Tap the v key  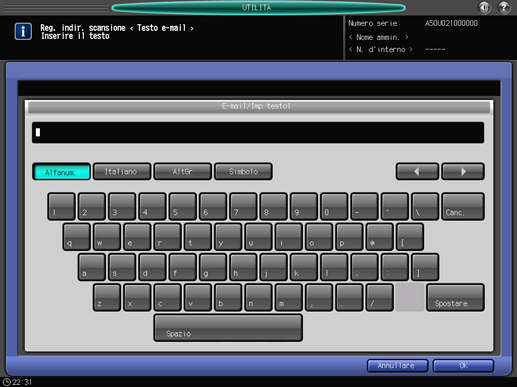[198, 297]
